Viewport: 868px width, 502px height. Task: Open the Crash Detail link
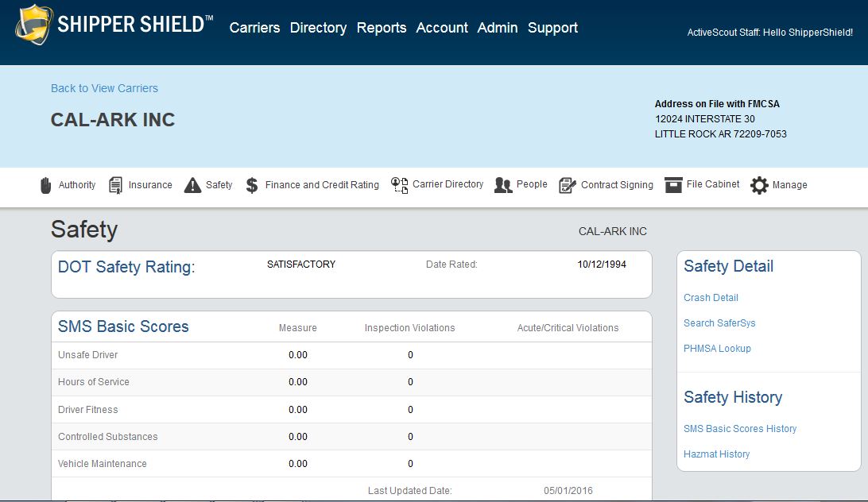pyautogui.click(x=711, y=298)
